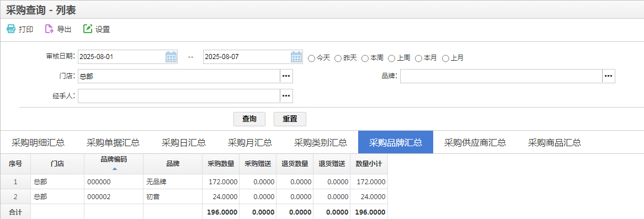Select the 今天 radio button
Screen dimensions: 644x219
(311, 58)
